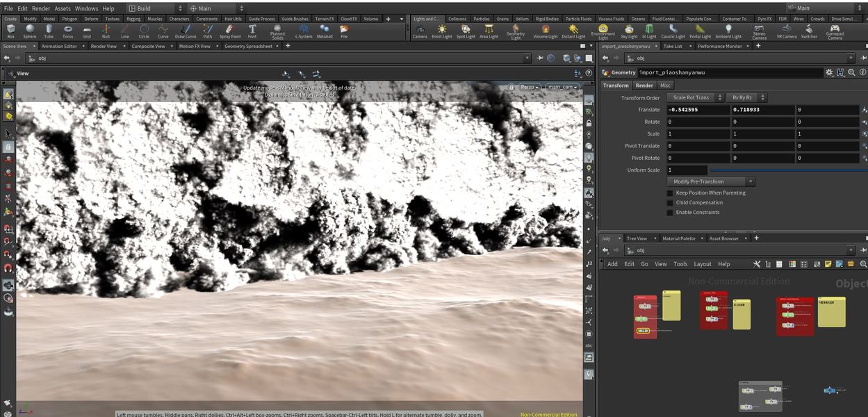Expand the Rx Ry Rz rotation order dropdown
Viewport: 868px width, 417px height.
(x=747, y=98)
